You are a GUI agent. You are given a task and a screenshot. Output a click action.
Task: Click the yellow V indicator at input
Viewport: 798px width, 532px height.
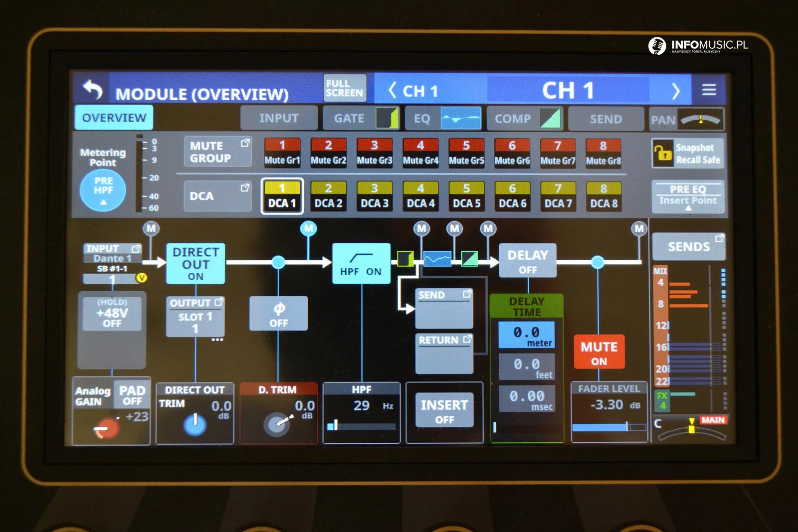click(142, 278)
